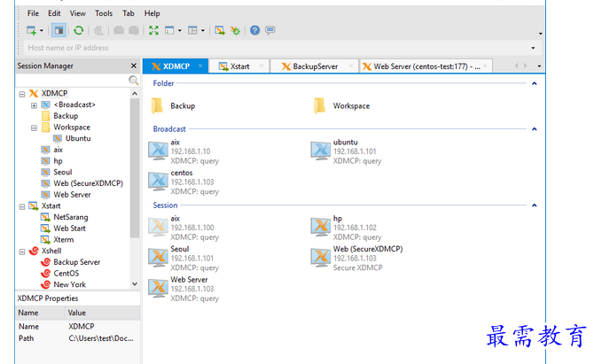This screenshot has height=364, width=594.
Task: Open the Tools menu
Action: (104, 13)
